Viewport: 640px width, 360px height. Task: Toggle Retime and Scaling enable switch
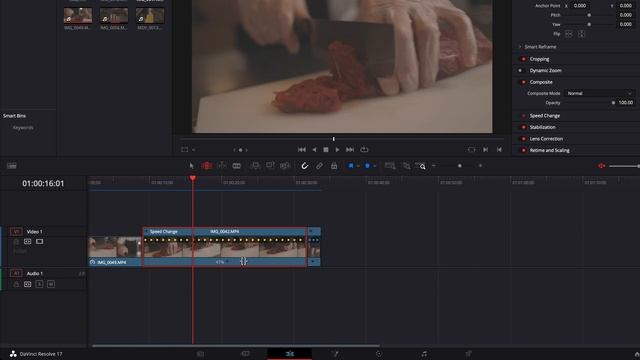(x=523, y=150)
